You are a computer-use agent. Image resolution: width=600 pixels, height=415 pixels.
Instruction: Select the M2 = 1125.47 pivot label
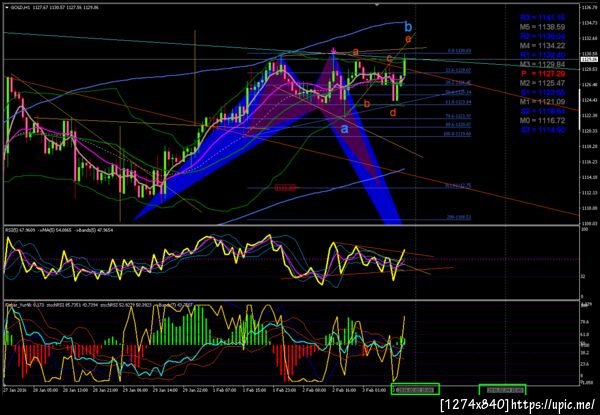[542, 83]
